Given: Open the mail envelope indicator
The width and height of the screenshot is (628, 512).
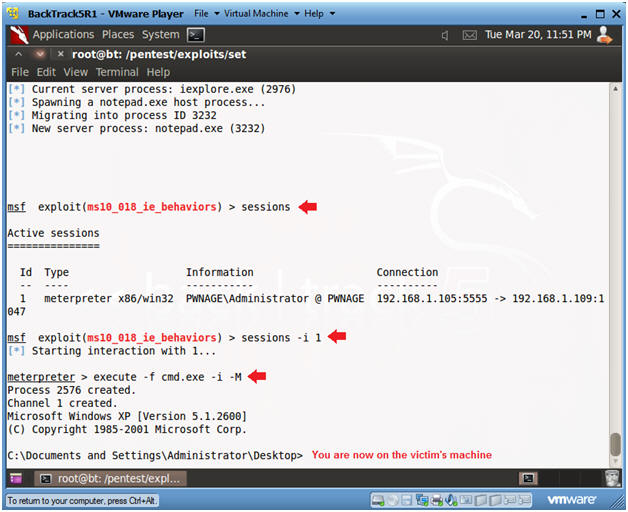Looking at the screenshot, I should point(469,35).
